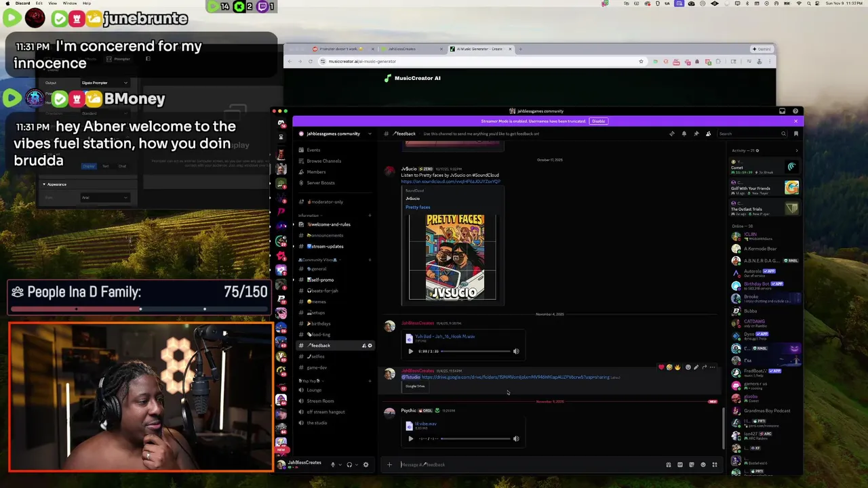Open Discord help question mark icon
The image size is (868, 488).
795,111
